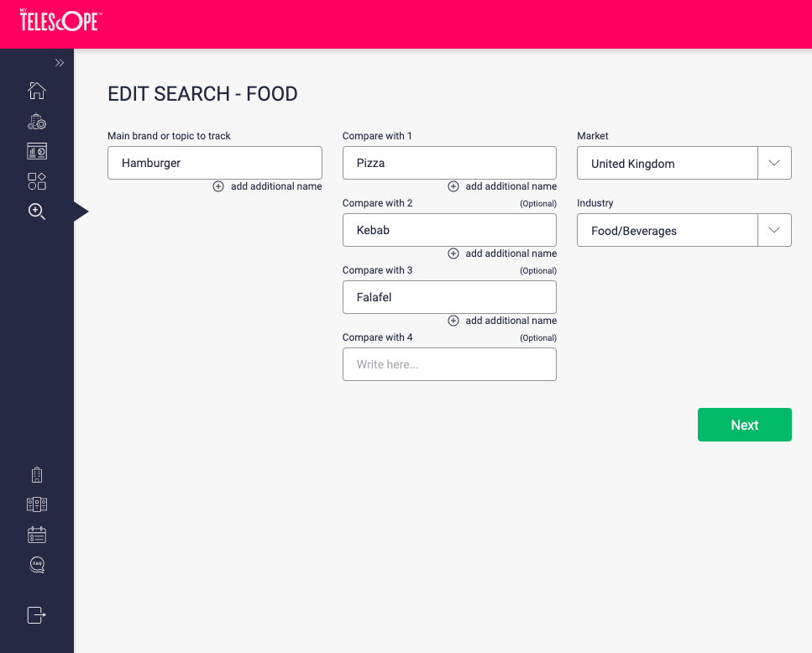This screenshot has width=812, height=653.
Task: Click the Compare with 4 field
Action: pyautogui.click(x=449, y=364)
